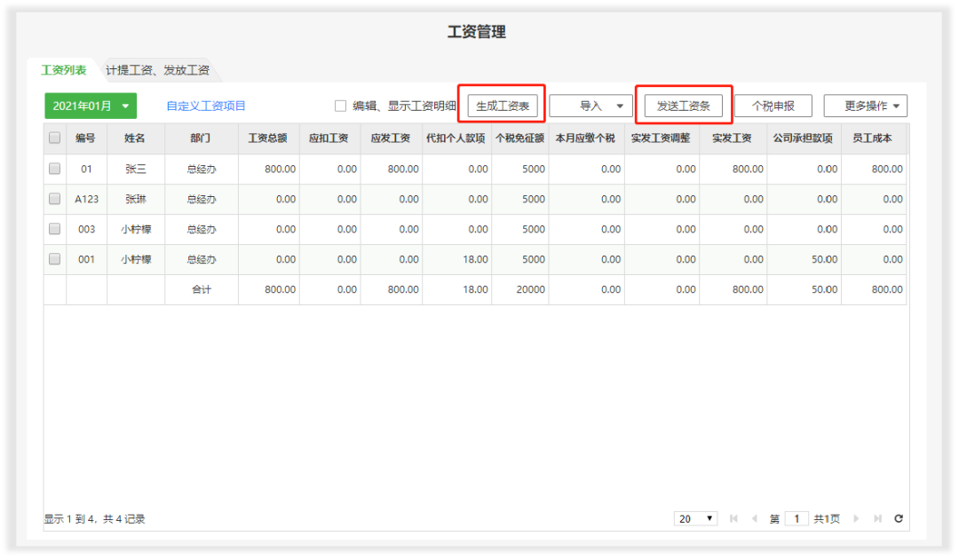Click the 共1页 page total text
959x560 pixels.
coord(827,519)
